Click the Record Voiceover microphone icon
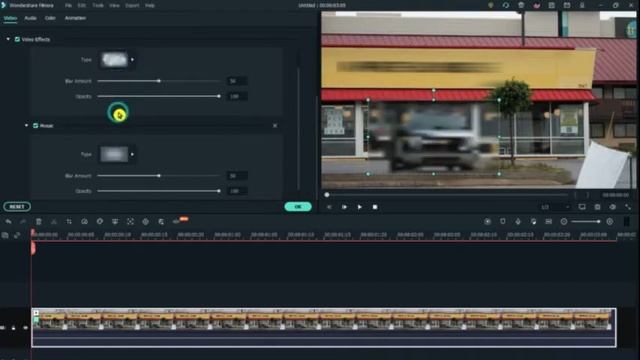640x360 pixels. (518, 221)
